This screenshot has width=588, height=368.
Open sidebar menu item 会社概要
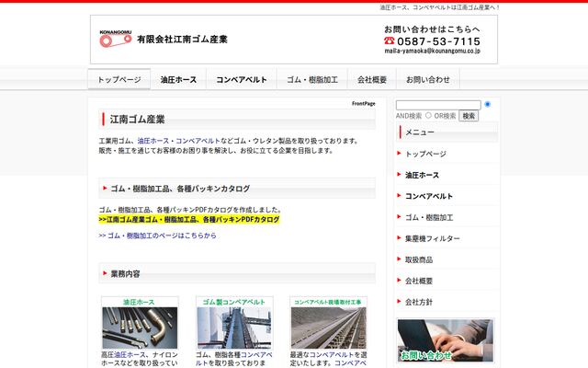tap(419, 281)
